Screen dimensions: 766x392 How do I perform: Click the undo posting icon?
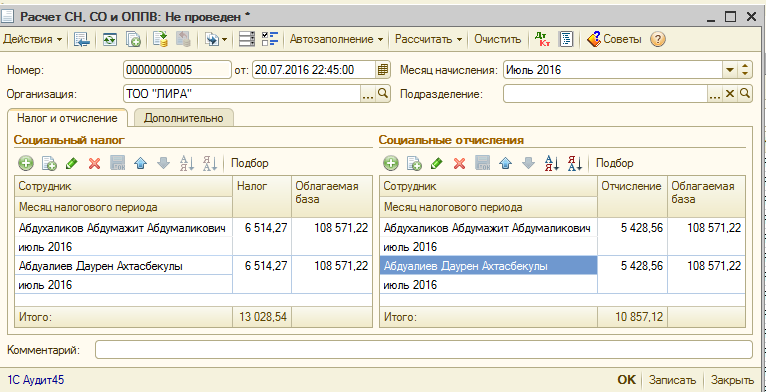coord(183,40)
